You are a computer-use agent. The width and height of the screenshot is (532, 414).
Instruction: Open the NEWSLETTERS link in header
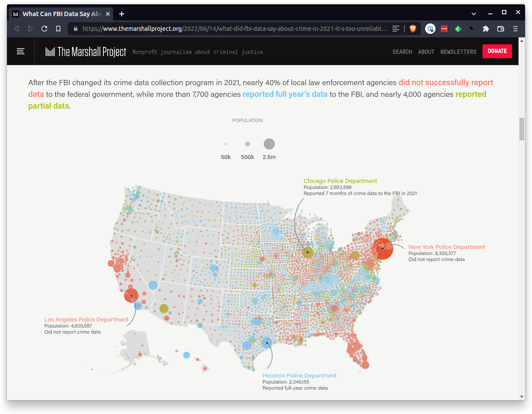point(458,52)
